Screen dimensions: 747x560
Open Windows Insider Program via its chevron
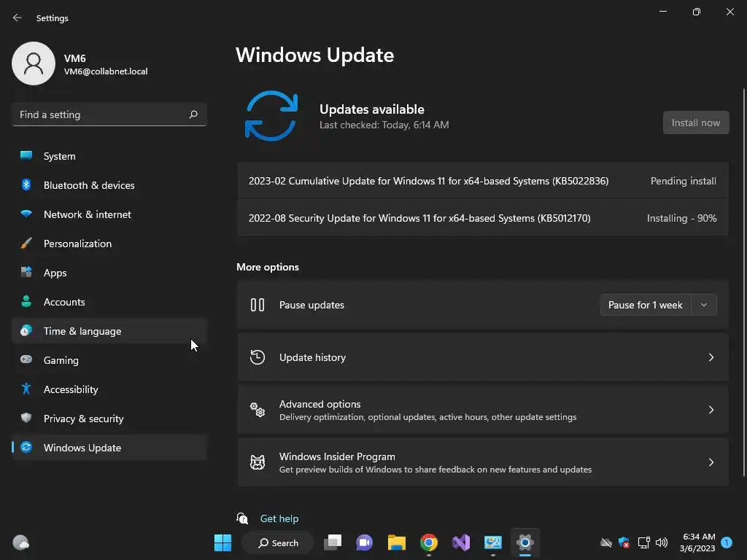click(711, 462)
